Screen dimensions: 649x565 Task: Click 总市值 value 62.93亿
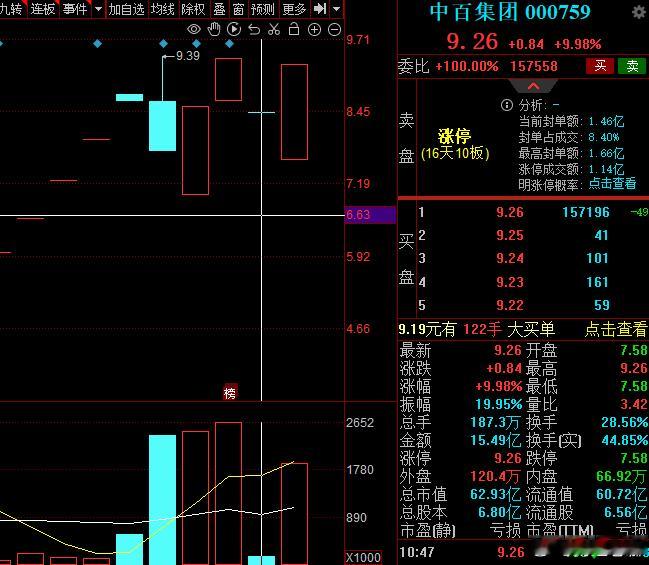pyautogui.click(x=495, y=494)
